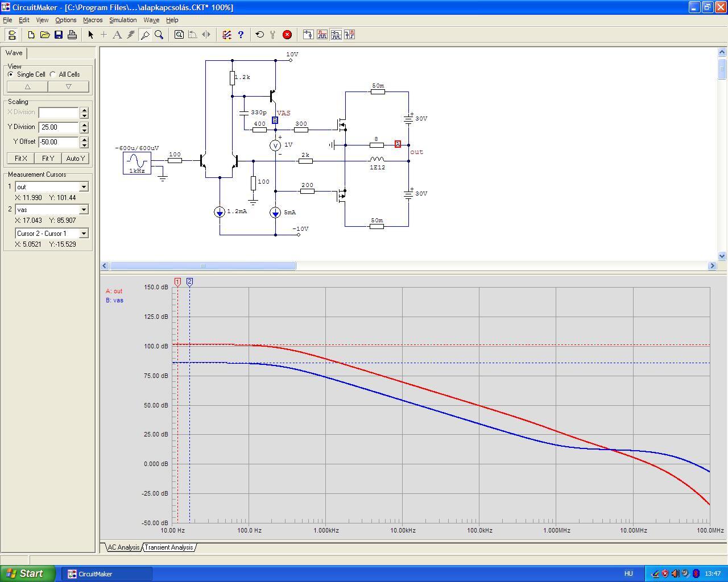The height and width of the screenshot is (582, 728).
Task: Click the blue question mark help icon
Action: coord(241,35)
